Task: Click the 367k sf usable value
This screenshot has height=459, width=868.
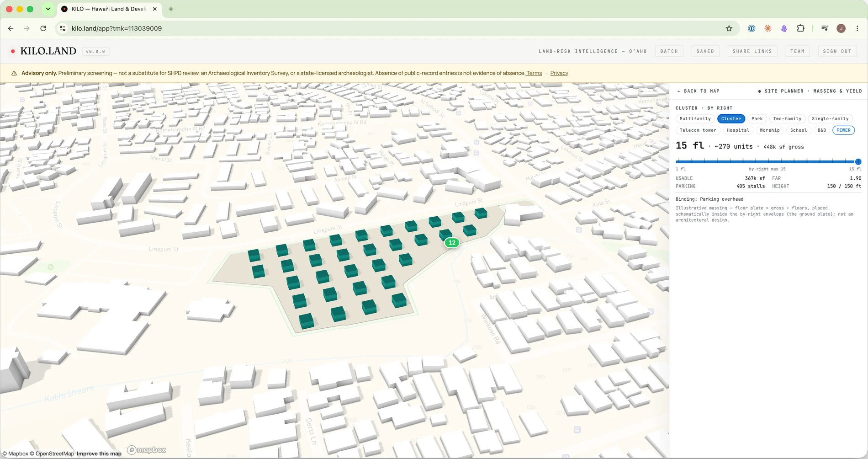Action: 755,178
